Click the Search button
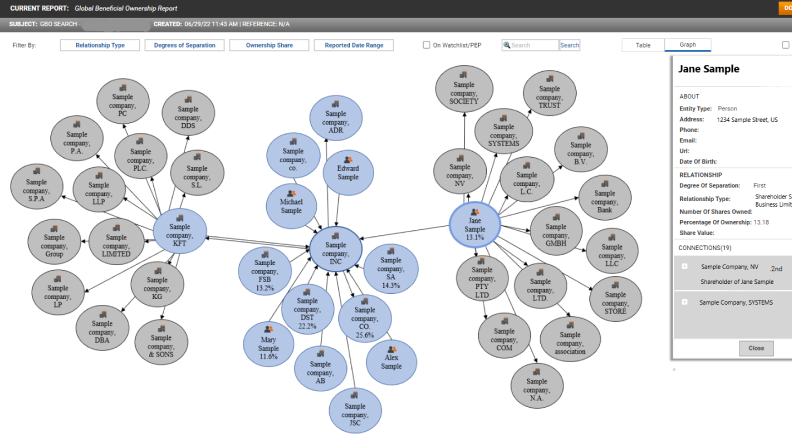 click(569, 45)
